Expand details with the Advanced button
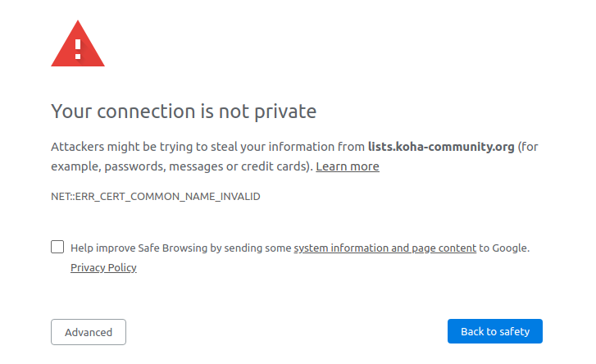Screen dimensions: 596x364 click(x=89, y=332)
